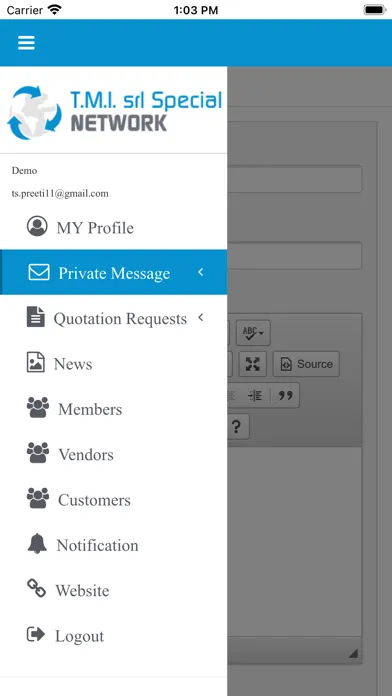The height and width of the screenshot is (696, 392).
Task: Click the block quote icon
Action: [x=285, y=395]
